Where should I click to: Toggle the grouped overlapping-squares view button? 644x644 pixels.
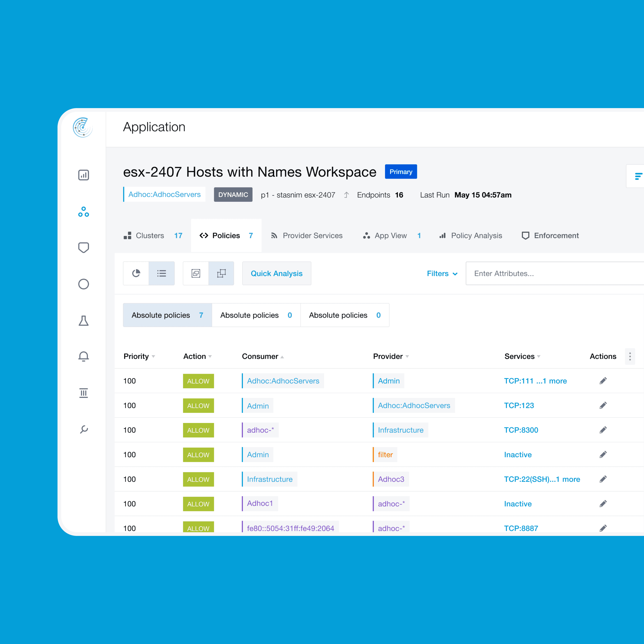(x=196, y=273)
